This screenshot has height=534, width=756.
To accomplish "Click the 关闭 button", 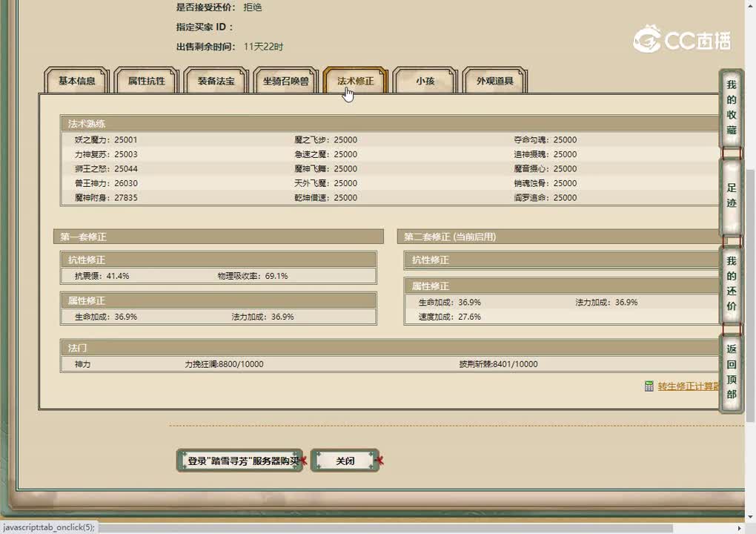I will pyautogui.click(x=345, y=460).
